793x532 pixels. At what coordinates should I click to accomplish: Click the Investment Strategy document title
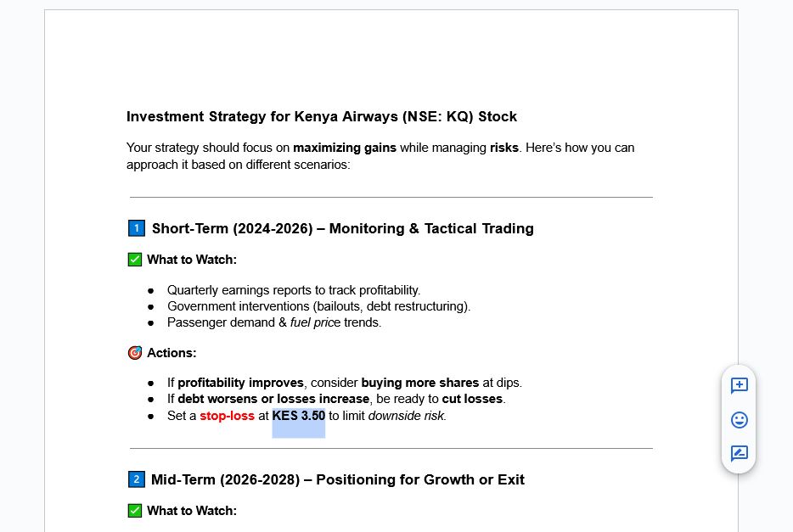point(321,116)
